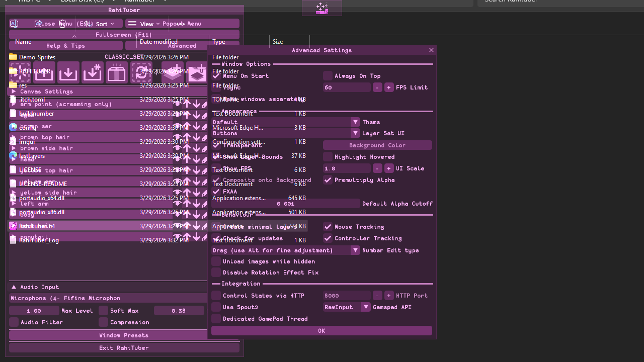Click the save-as icon with asterisk
This screenshot has height=362, width=644.
pos(93,73)
